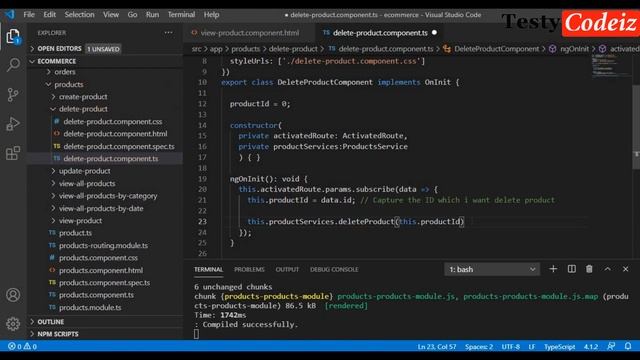640x360 pixels.
Task: Open the Terminal menu
Action: 181,15
